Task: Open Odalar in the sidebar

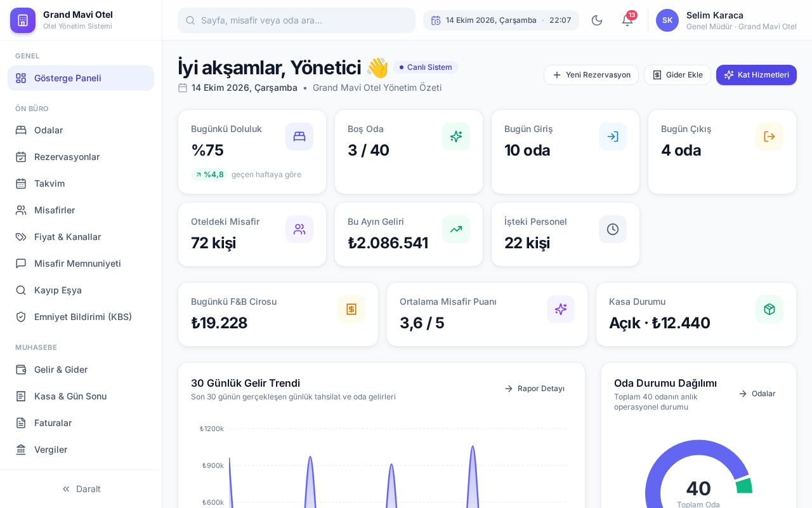Action: 81,130
